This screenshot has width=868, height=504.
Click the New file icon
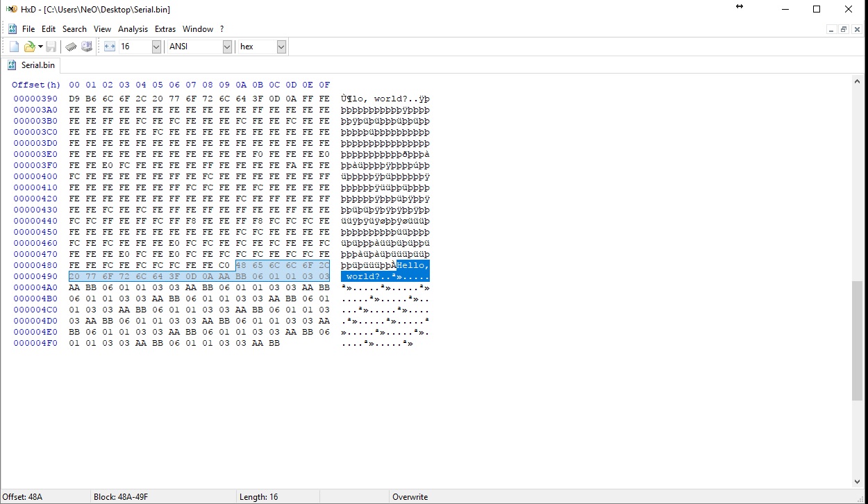(x=14, y=47)
